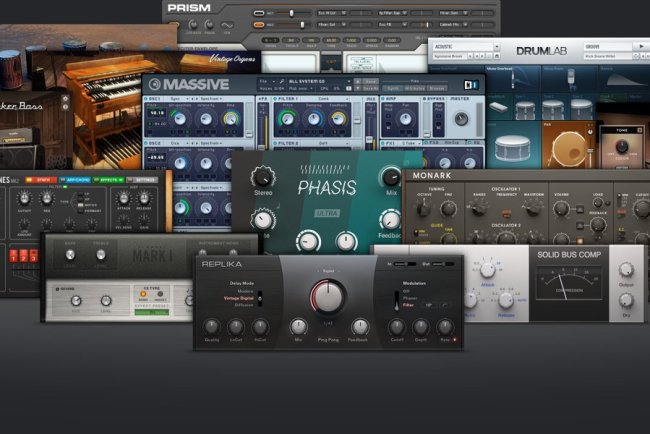Open the DrumLab Groove dropdown
Screen dimensions: 650x434
tap(609, 47)
